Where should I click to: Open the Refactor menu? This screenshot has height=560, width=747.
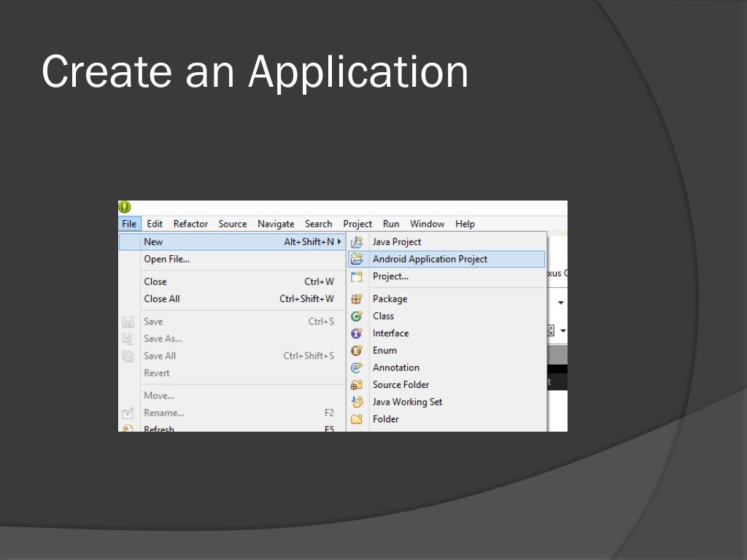click(190, 224)
